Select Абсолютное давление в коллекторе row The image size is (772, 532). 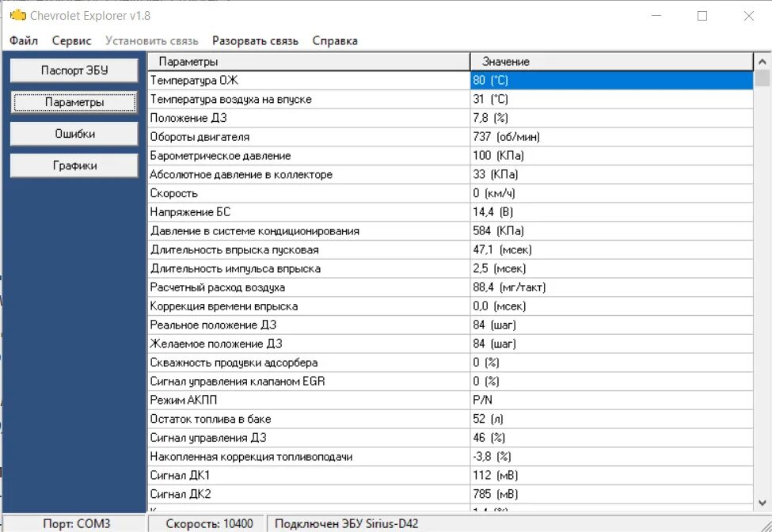click(x=451, y=174)
